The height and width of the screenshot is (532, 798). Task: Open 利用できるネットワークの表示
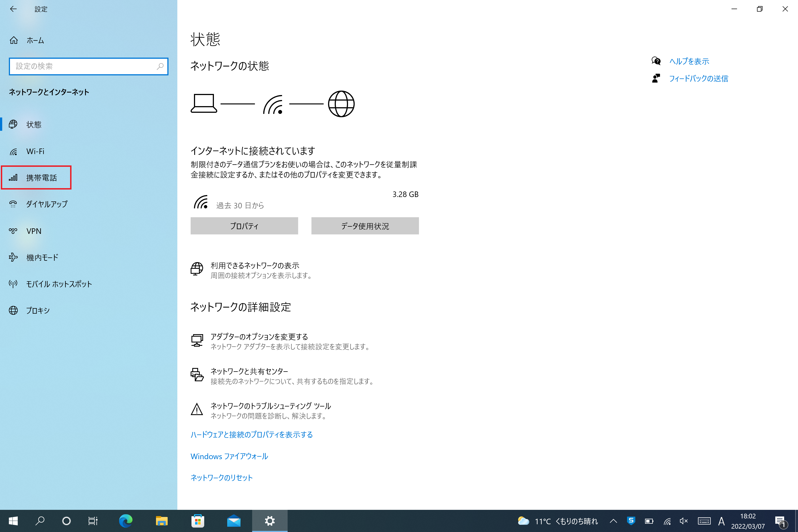(x=255, y=265)
